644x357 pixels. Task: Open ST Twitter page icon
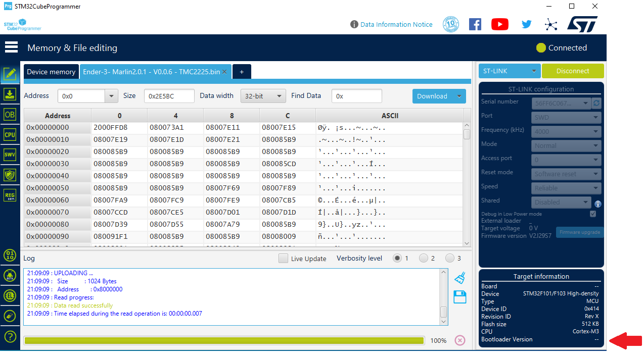(527, 24)
